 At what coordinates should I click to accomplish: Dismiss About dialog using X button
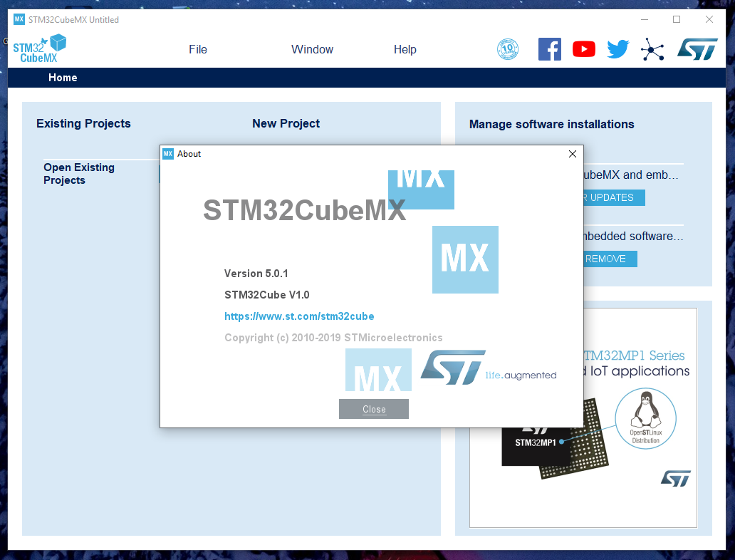(x=573, y=154)
